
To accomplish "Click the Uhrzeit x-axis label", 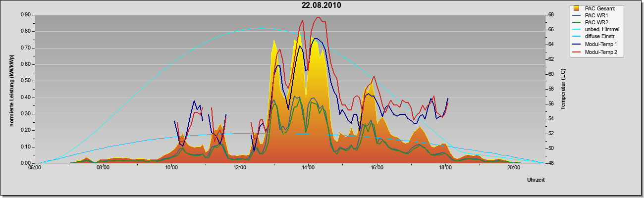I will pyautogui.click(x=536, y=180).
